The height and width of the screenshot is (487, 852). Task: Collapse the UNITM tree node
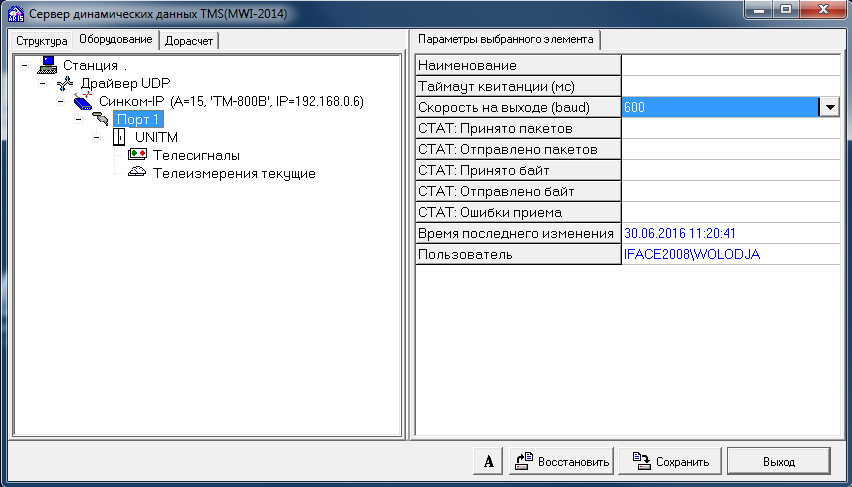tap(96, 138)
